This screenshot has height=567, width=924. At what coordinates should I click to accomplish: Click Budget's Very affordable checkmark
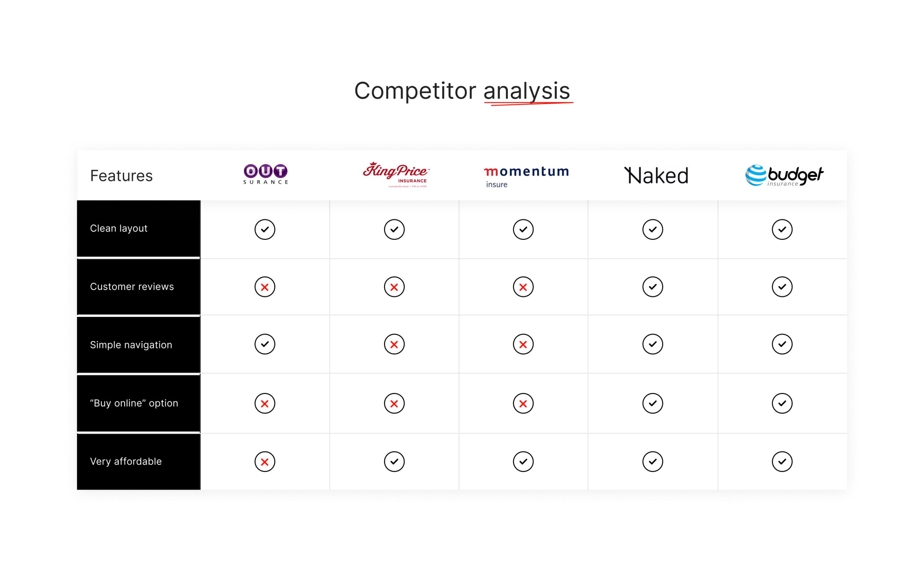click(782, 462)
